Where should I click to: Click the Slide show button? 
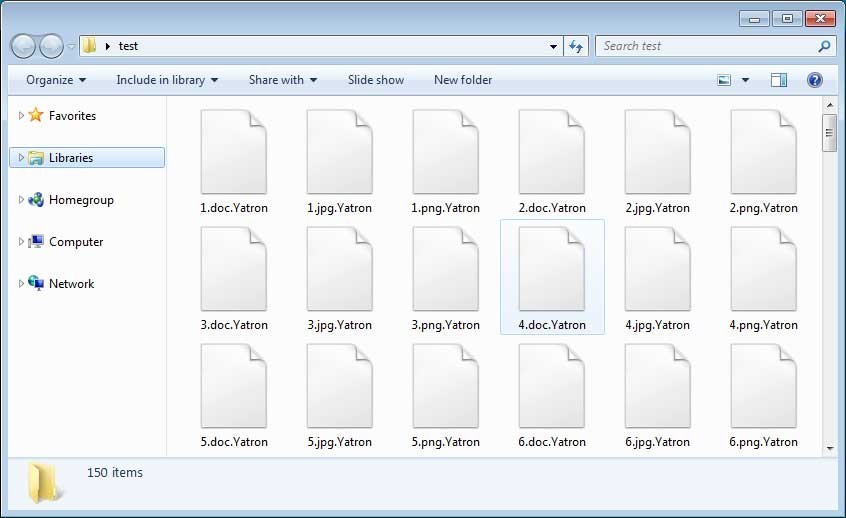point(376,80)
